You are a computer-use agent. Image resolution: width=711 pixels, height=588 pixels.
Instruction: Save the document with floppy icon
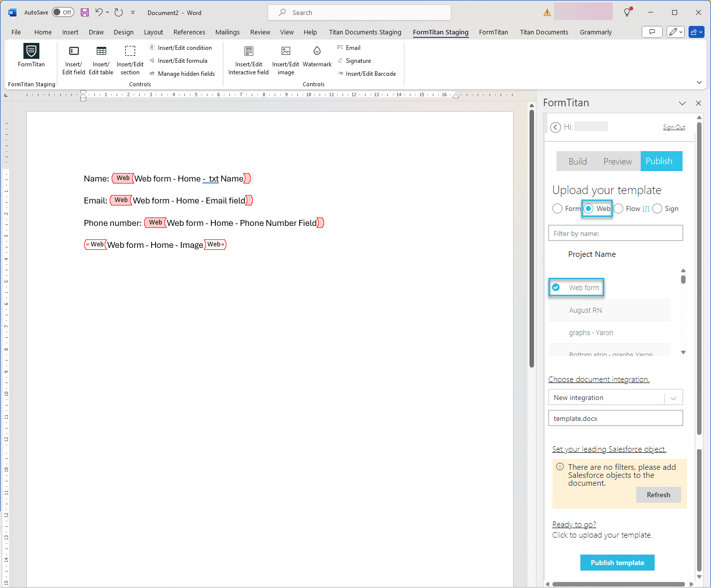click(x=85, y=12)
